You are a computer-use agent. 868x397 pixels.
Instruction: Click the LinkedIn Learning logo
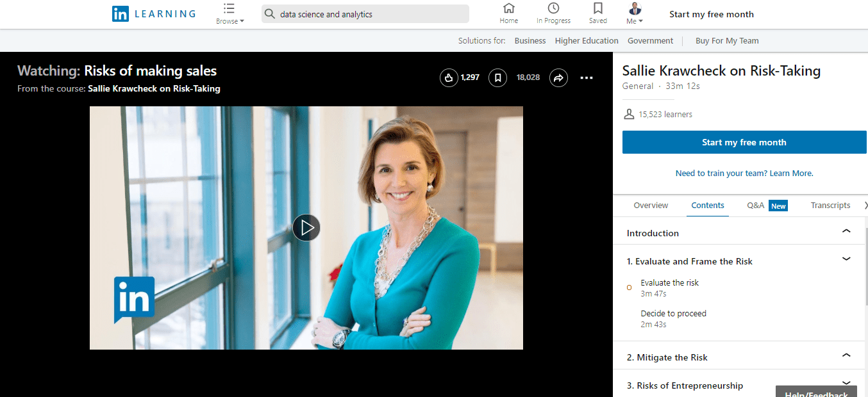click(x=154, y=14)
